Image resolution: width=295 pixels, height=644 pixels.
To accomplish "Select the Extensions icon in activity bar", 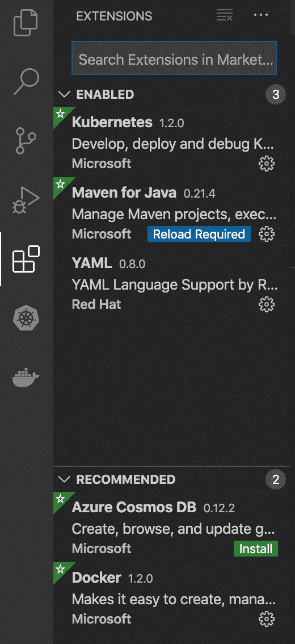I will pyautogui.click(x=26, y=259).
